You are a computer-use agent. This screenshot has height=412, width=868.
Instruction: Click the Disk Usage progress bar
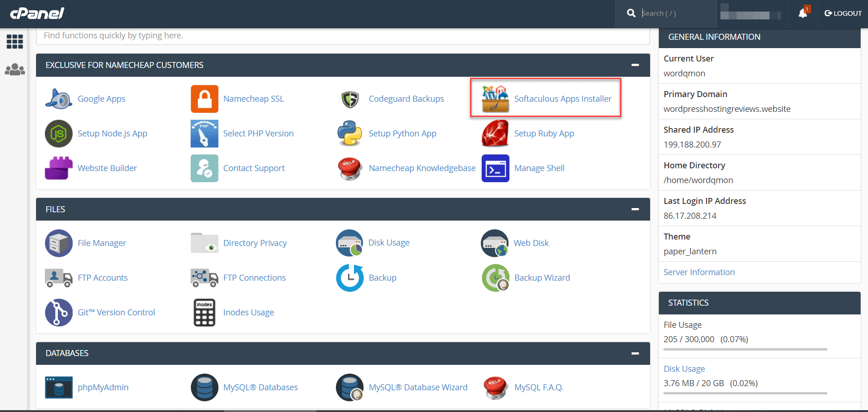pyautogui.click(x=745, y=394)
